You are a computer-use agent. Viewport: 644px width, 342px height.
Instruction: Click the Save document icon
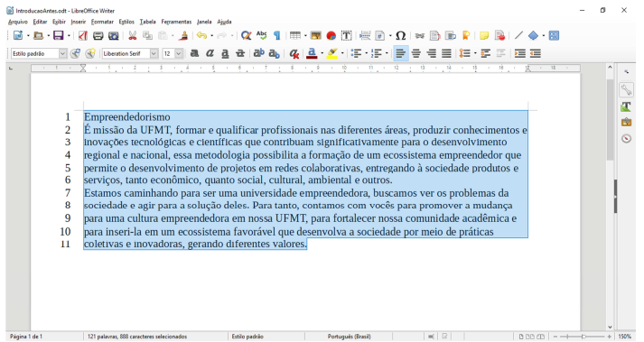[59, 36]
